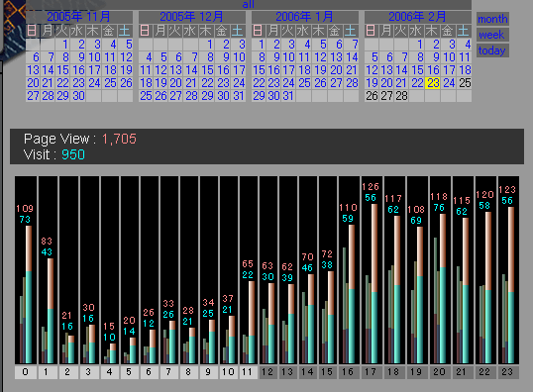Click visit value 10 at hour 4
The height and width of the screenshot is (392, 533).
pyautogui.click(x=109, y=338)
